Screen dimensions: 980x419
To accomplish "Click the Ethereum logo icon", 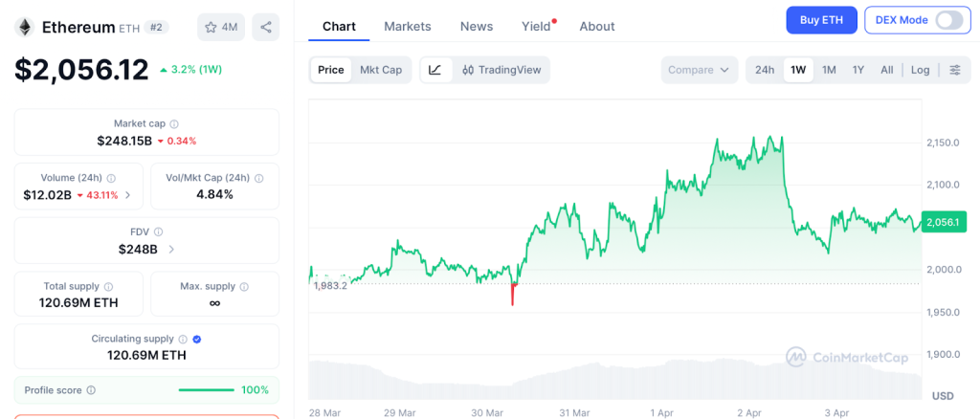I will point(24,27).
